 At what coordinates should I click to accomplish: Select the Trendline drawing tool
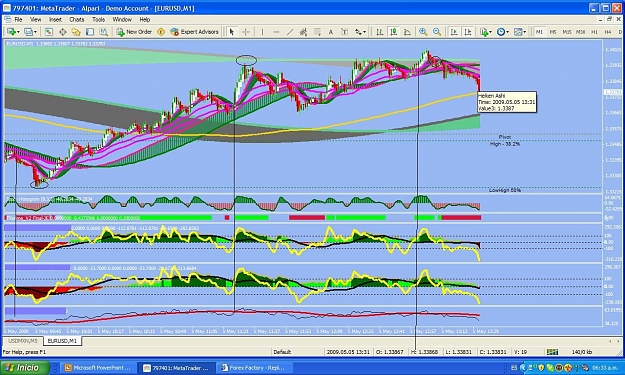[x=290, y=32]
